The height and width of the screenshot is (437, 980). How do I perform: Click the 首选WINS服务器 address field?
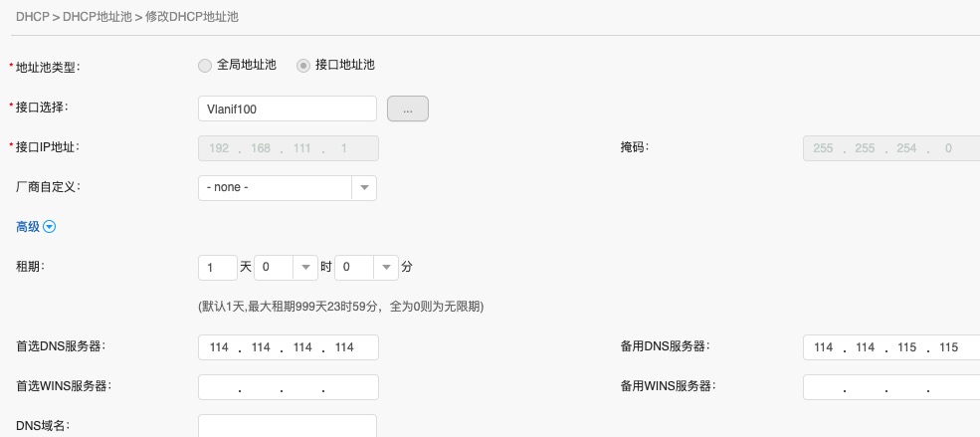288,387
